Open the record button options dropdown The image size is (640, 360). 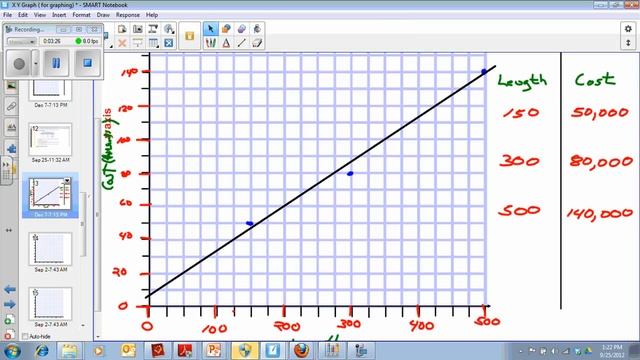pos(36,63)
